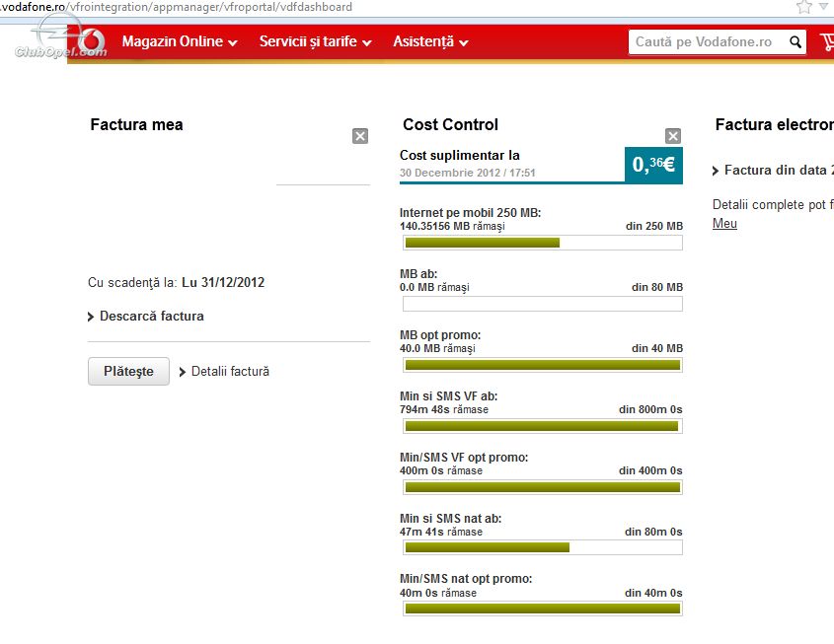Viewport: 834px width, 644px height.
Task: Click the Plătește button
Action: click(128, 371)
